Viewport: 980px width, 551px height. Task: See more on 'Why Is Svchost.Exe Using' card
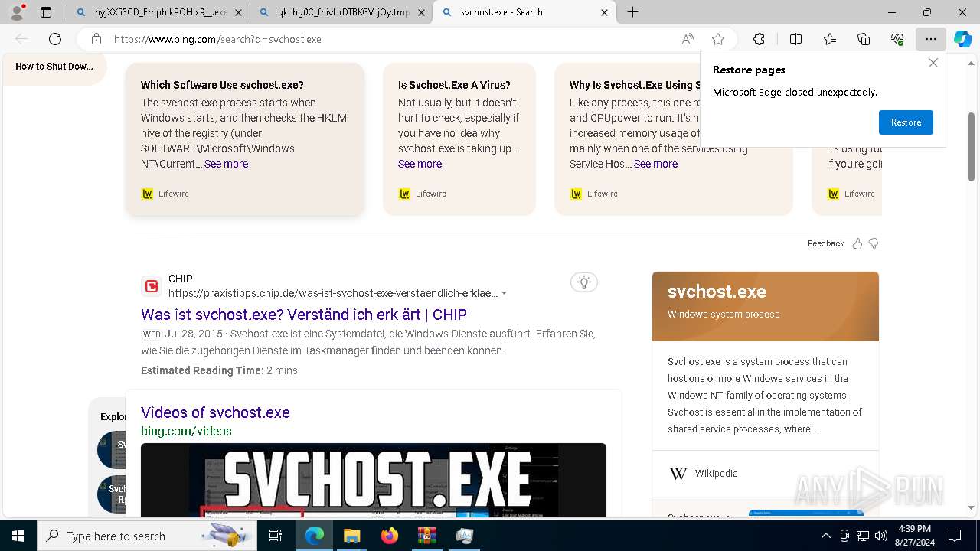(x=655, y=164)
